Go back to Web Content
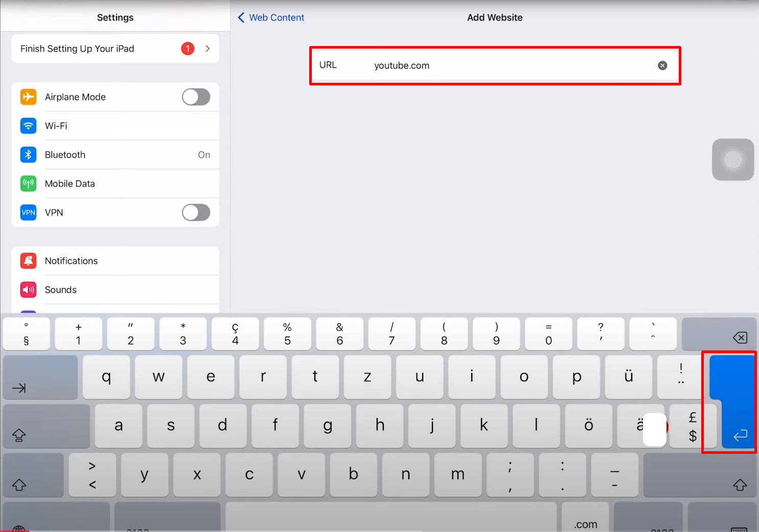The image size is (759, 532). 271,17
